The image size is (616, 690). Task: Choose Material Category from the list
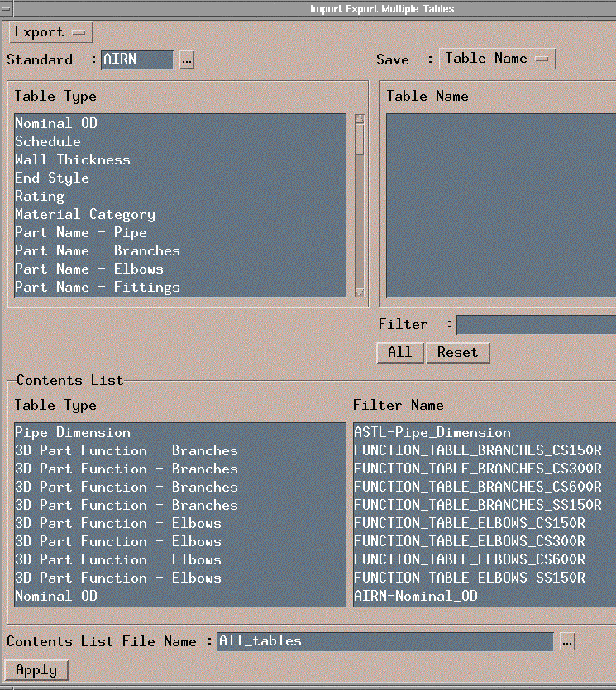click(85, 214)
